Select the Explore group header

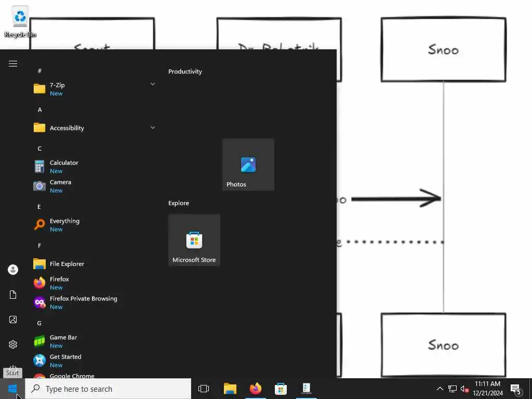click(x=179, y=203)
